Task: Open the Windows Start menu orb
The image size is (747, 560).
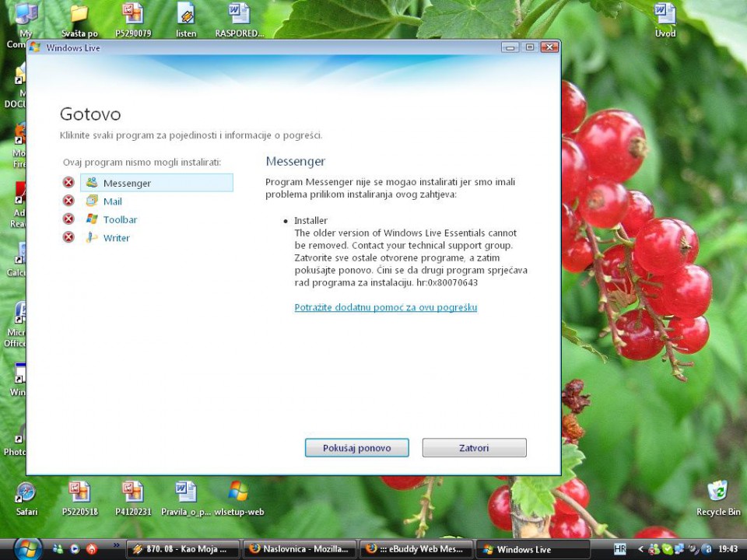Action: pyautogui.click(x=28, y=549)
